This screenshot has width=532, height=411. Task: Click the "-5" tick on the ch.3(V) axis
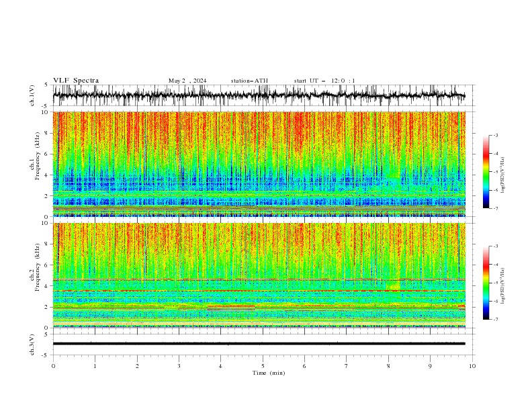[45, 355]
